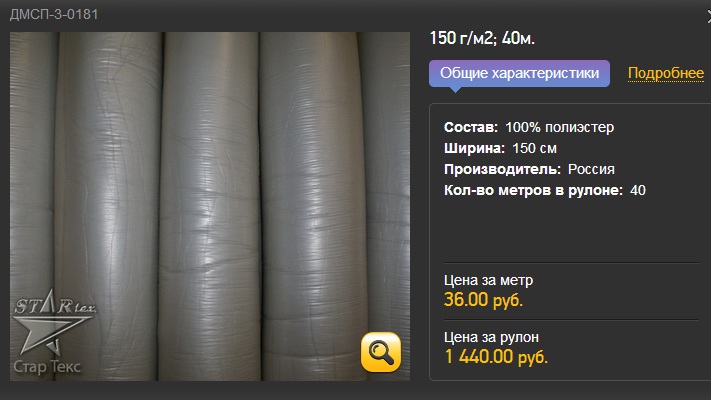The image size is (711, 400).
Task: Click the 100% полиэстер composition value
Action: 560,127
